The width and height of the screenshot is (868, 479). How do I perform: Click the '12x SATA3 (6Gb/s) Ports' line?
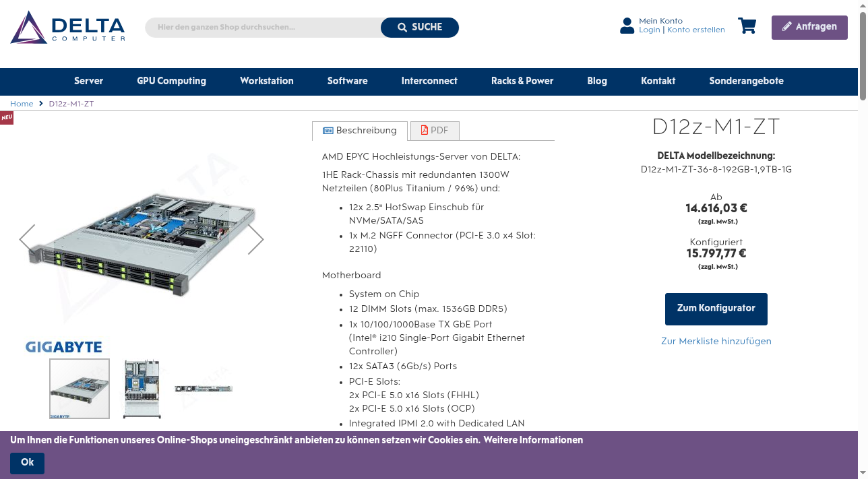tap(403, 366)
